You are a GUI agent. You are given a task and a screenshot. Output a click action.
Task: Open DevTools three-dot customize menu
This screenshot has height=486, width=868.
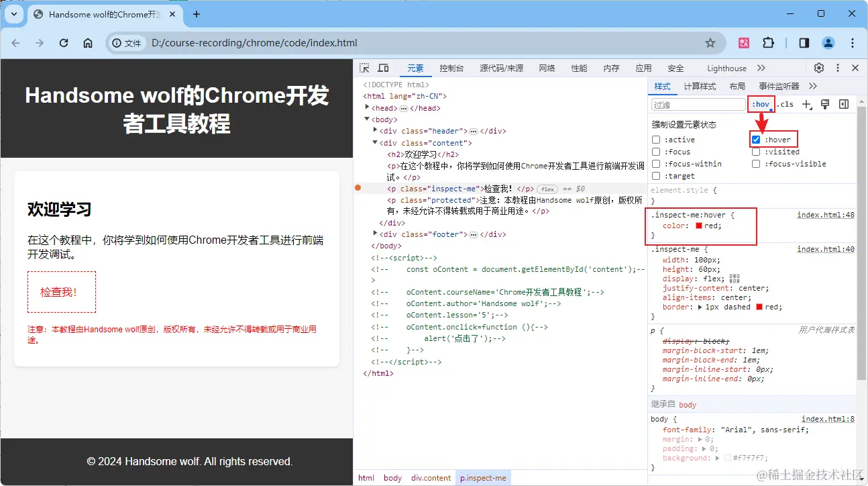837,68
